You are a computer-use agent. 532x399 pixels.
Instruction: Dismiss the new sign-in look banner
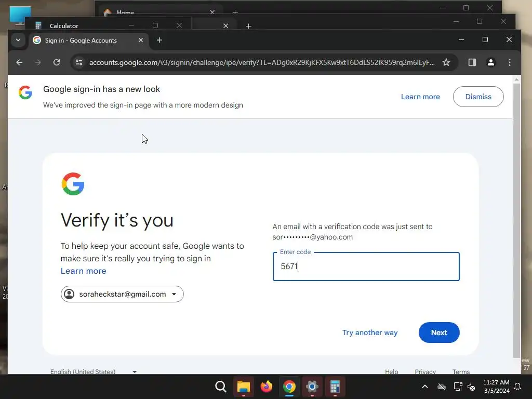[x=478, y=97]
